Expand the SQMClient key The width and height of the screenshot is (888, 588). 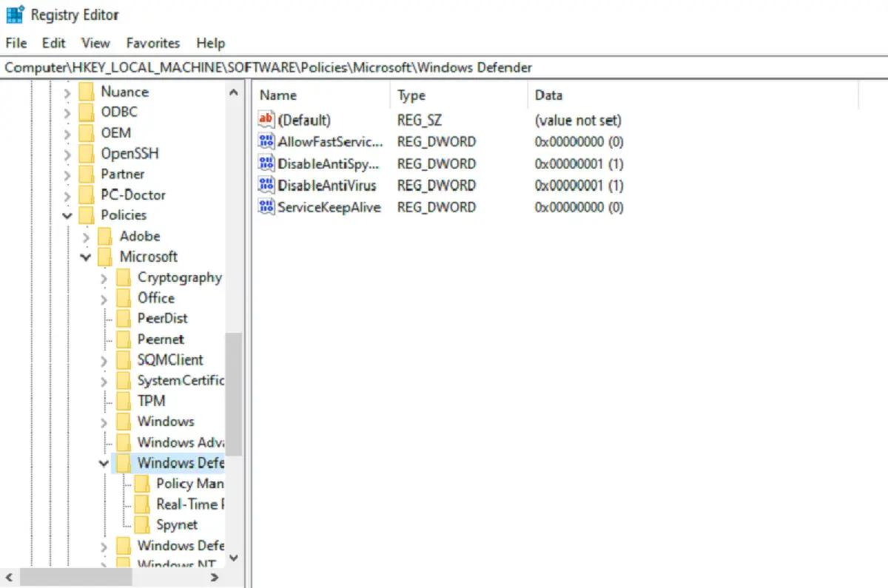click(104, 361)
